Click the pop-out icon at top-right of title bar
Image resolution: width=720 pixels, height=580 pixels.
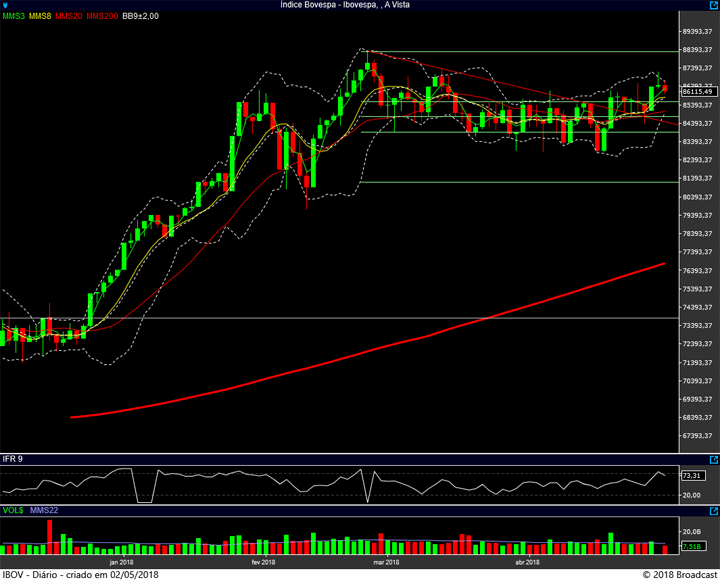click(x=712, y=6)
